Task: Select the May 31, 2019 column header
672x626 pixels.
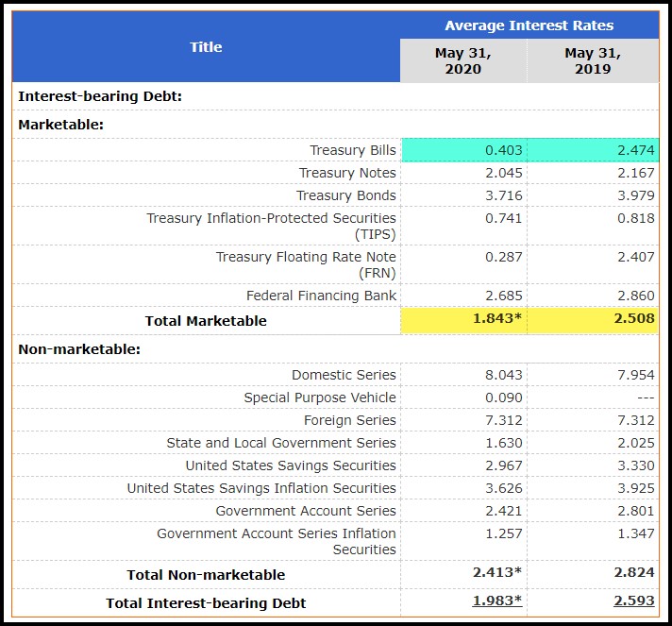Action: pyautogui.click(x=593, y=60)
